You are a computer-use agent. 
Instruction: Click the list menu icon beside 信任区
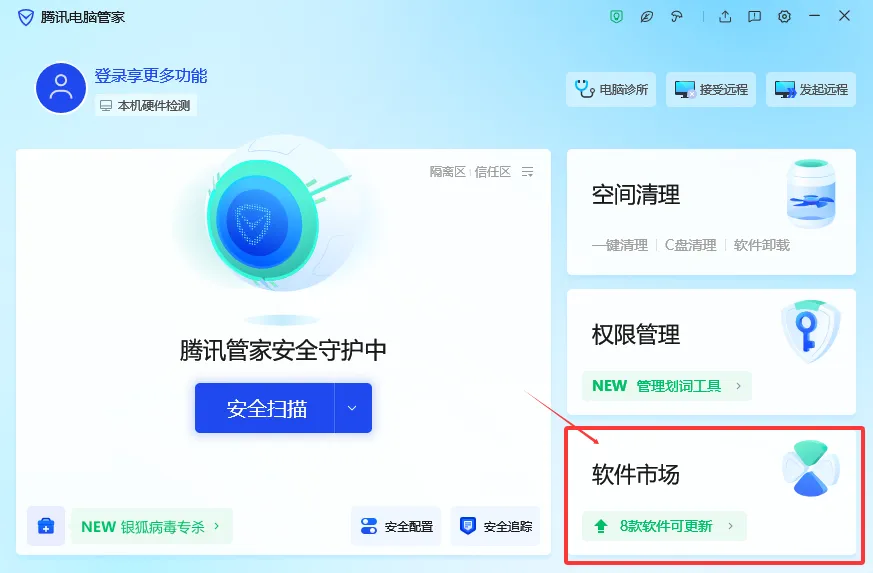(x=527, y=172)
